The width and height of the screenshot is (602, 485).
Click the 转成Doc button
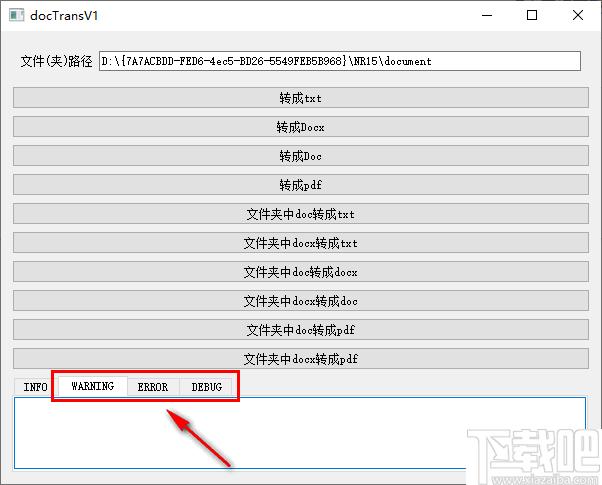pos(301,156)
